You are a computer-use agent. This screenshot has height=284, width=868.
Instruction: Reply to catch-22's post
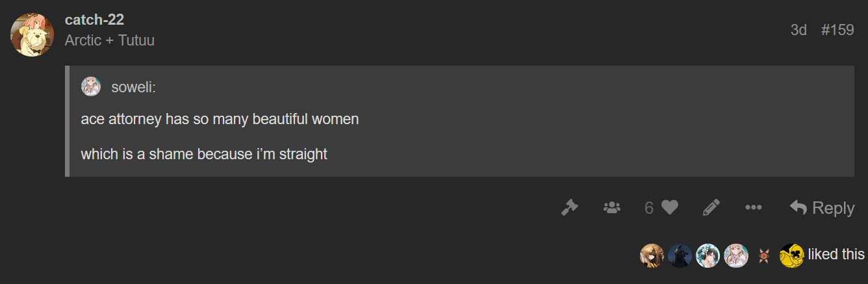pos(822,208)
